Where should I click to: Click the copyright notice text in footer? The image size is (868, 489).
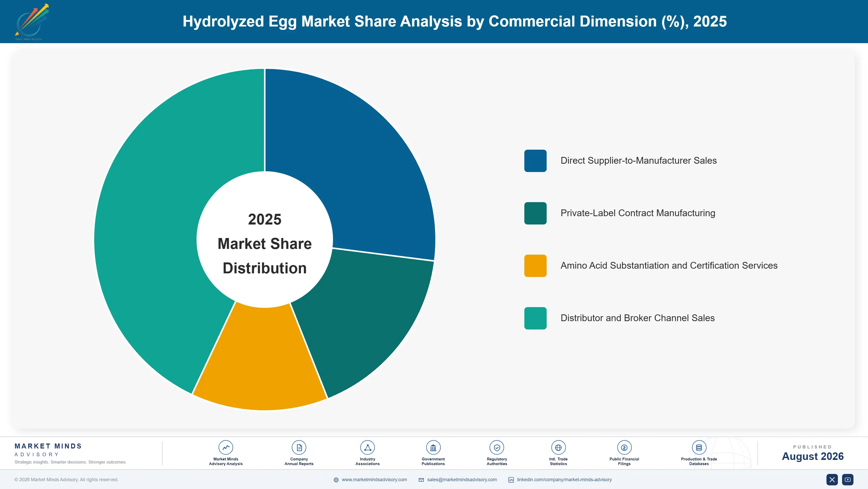pos(66,480)
